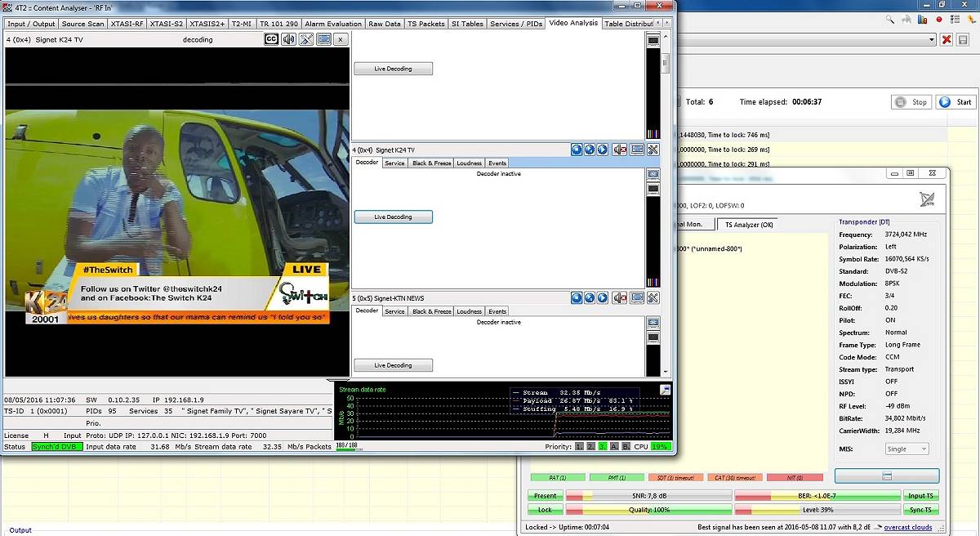
Task: Click first blue round button in K24 TV decoder row
Action: point(577,150)
